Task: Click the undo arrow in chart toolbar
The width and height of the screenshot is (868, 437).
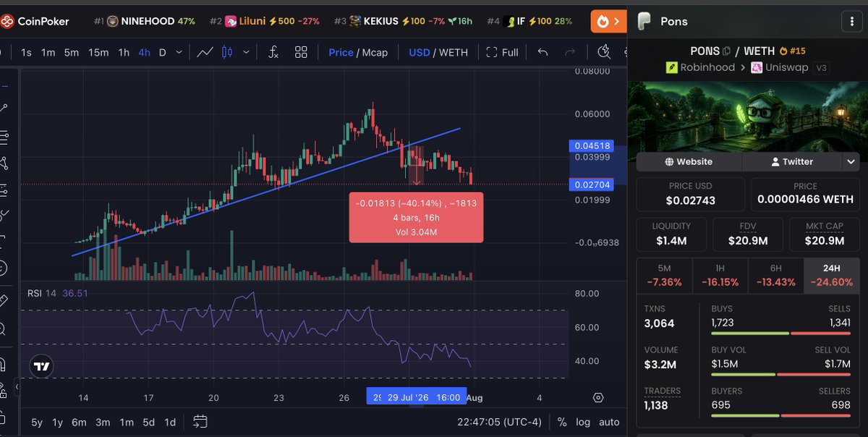Action: 543,52
